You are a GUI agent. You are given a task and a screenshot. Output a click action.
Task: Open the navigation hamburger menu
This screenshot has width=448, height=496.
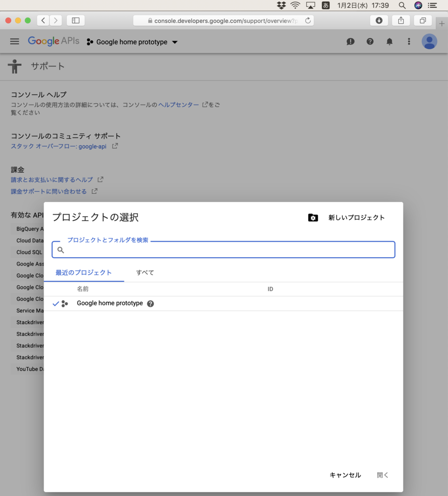click(x=15, y=41)
